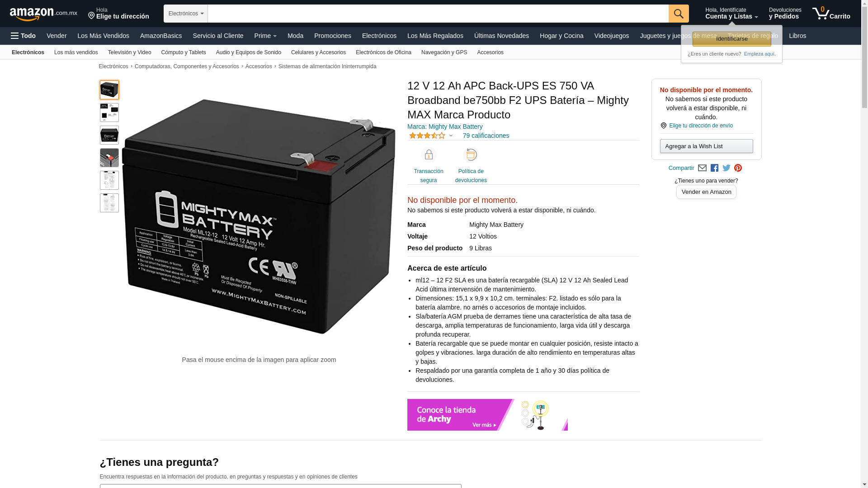Expand the Prime dropdown in navigation
868x488 pixels.
pos(265,36)
